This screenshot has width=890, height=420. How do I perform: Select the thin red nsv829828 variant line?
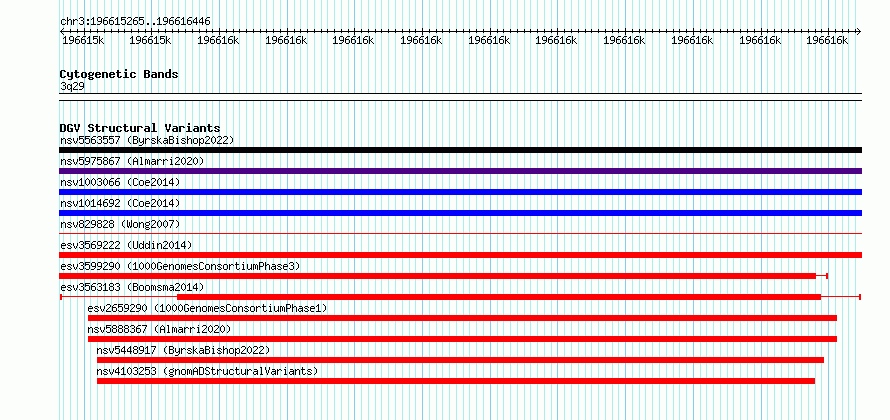coord(460,233)
